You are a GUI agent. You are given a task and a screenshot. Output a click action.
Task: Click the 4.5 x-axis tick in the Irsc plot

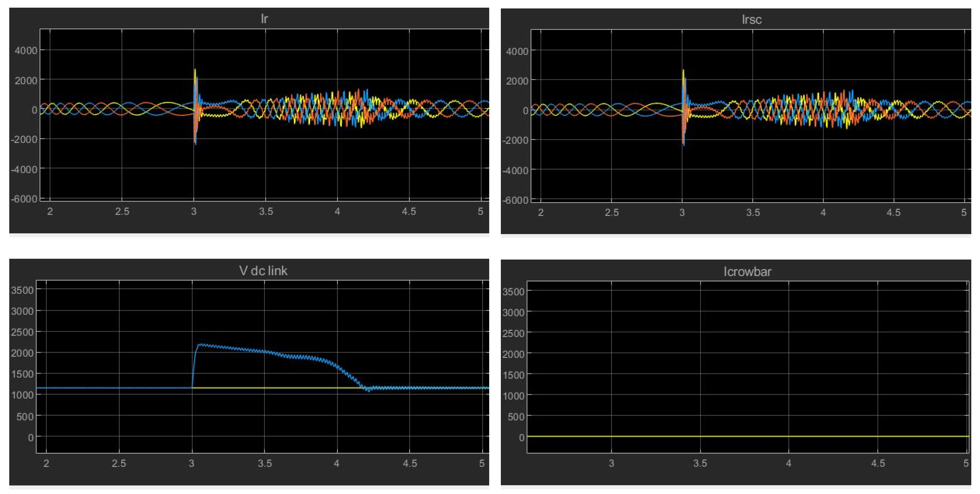[x=893, y=212]
